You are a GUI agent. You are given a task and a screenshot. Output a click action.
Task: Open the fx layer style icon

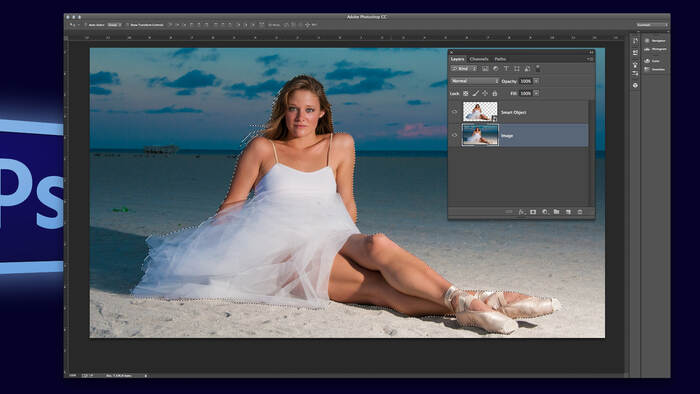(x=521, y=212)
